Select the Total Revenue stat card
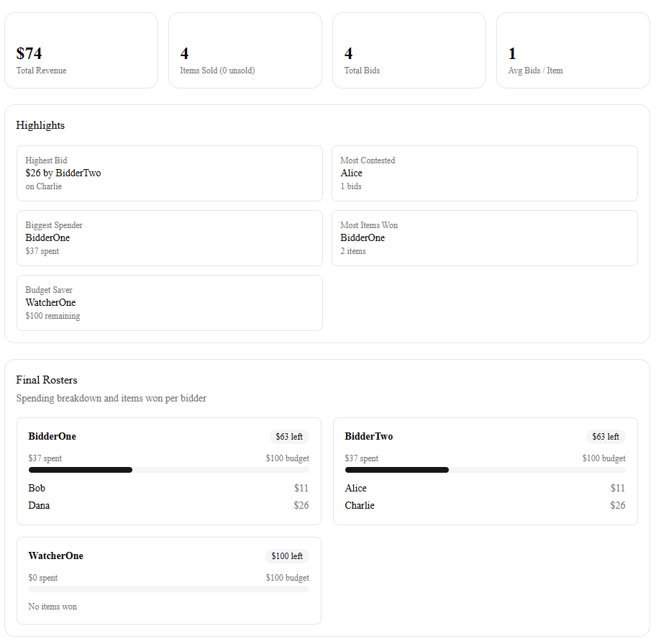Image resolution: width=661 pixels, height=644 pixels. coord(81,50)
